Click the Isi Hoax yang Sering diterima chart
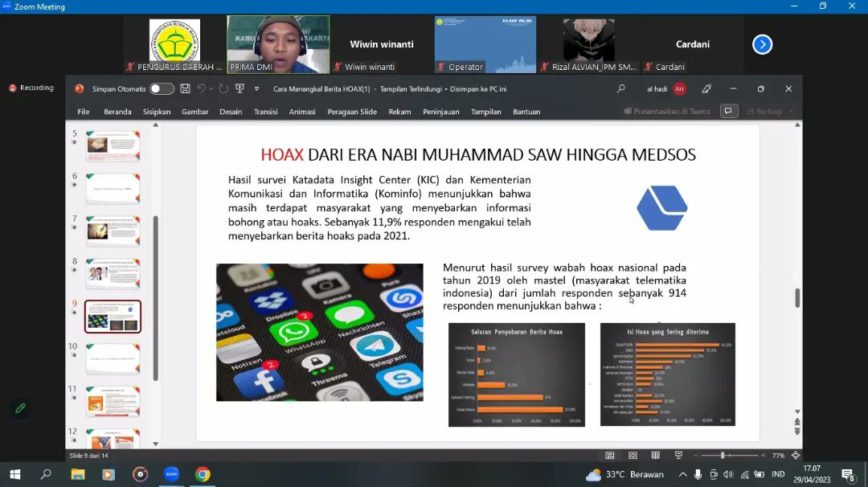 668,374
